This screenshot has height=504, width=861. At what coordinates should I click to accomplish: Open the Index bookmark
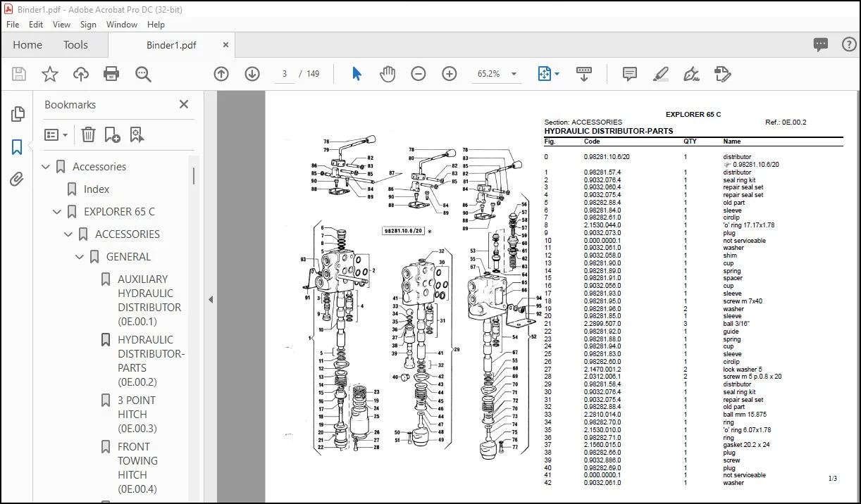(x=97, y=189)
